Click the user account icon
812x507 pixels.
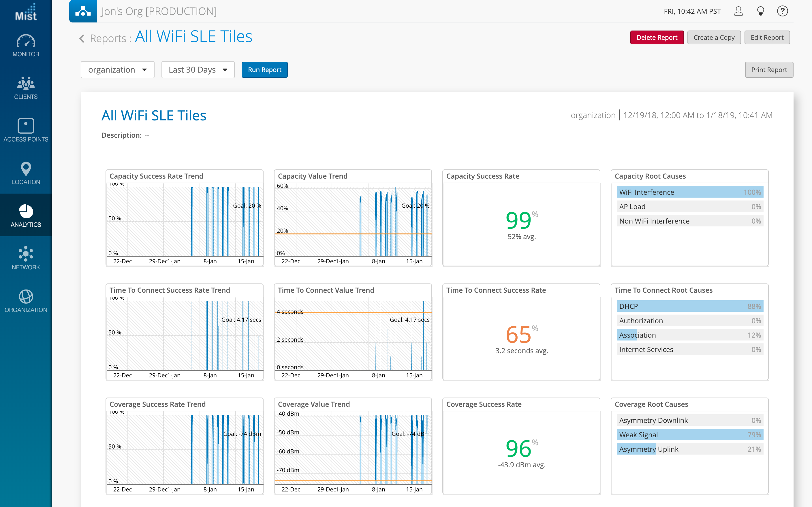[738, 12]
